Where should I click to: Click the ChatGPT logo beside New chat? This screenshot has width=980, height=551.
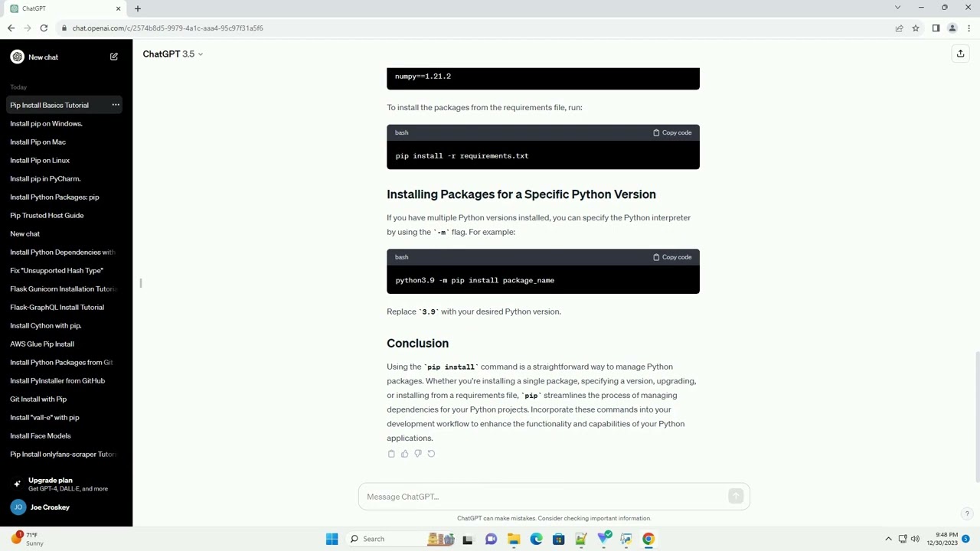point(17,57)
